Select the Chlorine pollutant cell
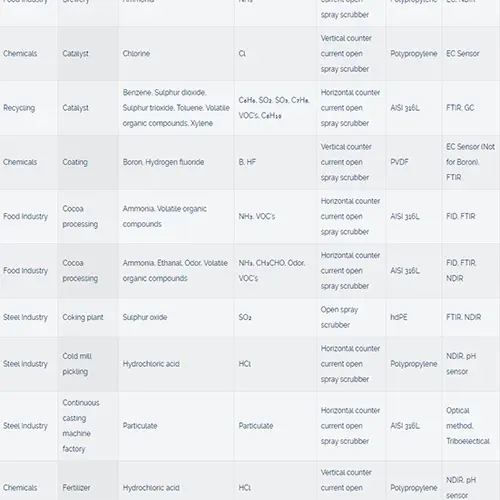The image size is (500, 500). 176,54
